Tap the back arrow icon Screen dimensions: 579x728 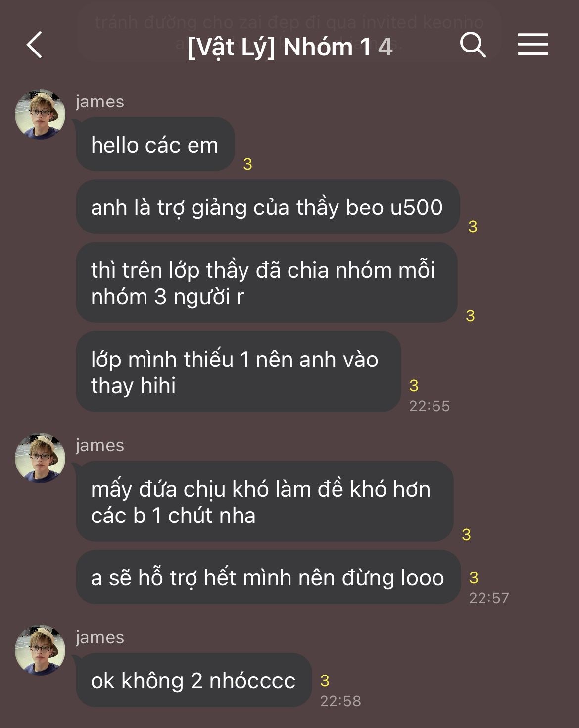34,45
